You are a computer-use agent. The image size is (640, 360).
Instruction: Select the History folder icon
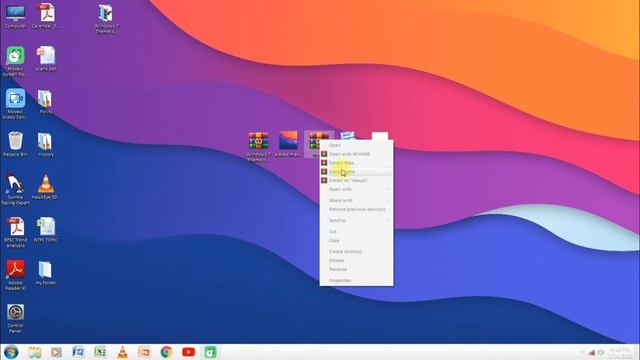pos(45,144)
